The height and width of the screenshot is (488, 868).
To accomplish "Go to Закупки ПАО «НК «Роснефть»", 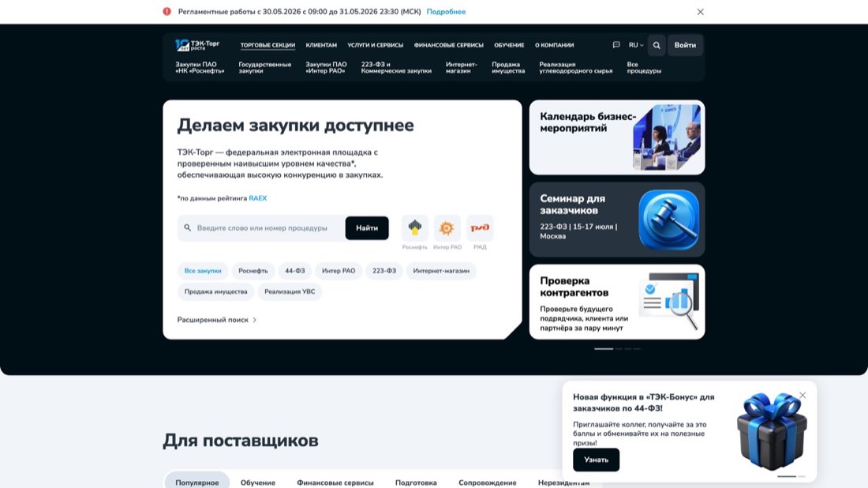I will coord(200,68).
